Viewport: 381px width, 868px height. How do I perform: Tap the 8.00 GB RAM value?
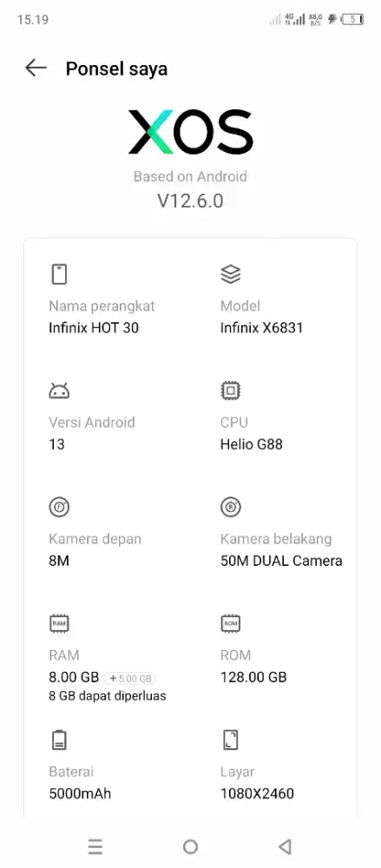(74, 677)
